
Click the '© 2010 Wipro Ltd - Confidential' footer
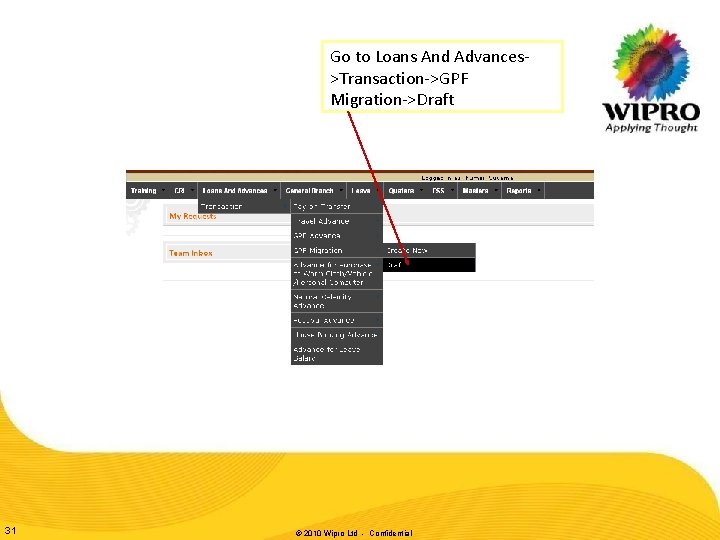[354, 533]
